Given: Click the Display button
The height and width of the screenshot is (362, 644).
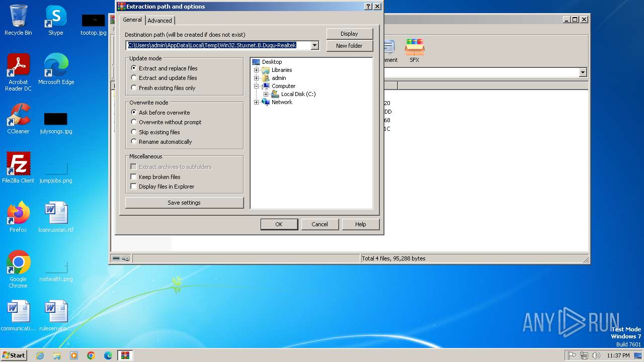Looking at the screenshot, I should pyautogui.click(x=349, y=34).
